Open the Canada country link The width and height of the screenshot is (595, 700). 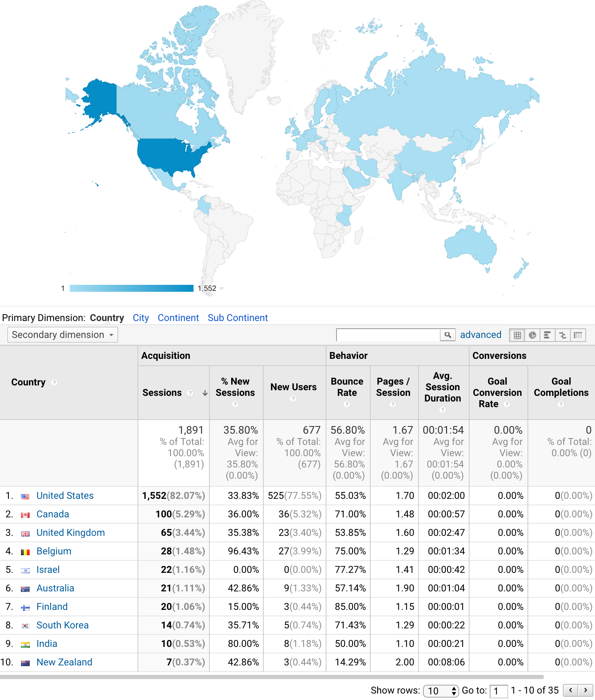pyautogui.click(x=53, y=514)
